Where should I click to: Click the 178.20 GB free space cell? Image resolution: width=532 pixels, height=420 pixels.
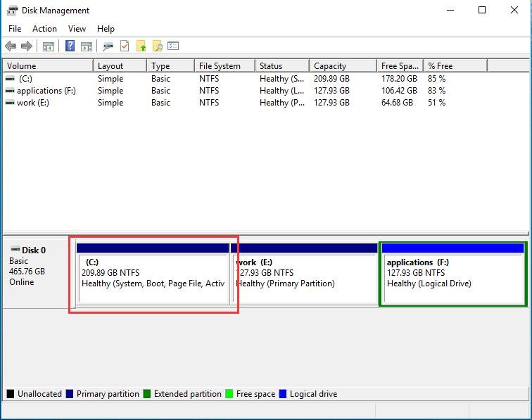[x=399, y=79]
